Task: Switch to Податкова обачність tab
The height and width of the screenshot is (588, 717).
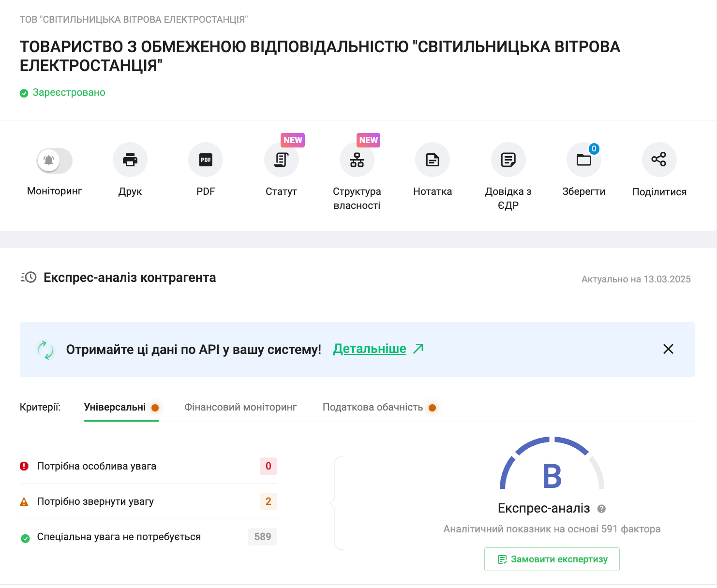Action: point(379,408)
